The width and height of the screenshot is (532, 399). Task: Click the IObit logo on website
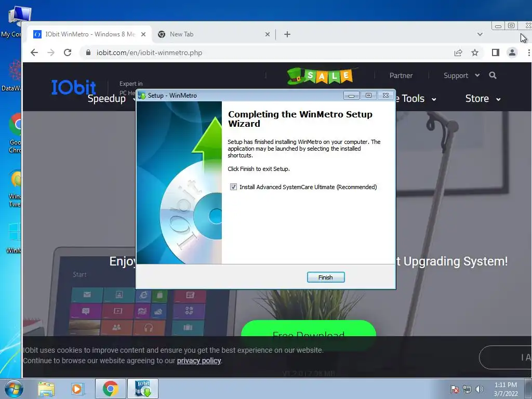(x=74, y=87)
